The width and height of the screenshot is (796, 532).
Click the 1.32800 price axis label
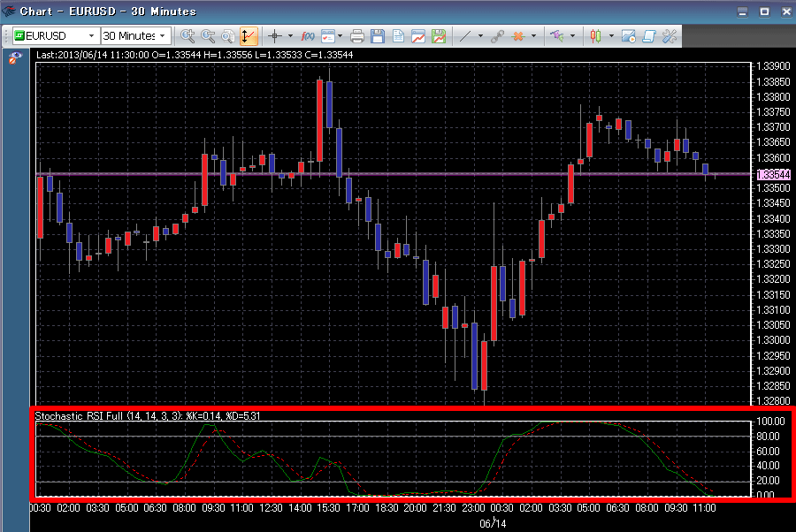pyautogui.click(x=773, y=401)
